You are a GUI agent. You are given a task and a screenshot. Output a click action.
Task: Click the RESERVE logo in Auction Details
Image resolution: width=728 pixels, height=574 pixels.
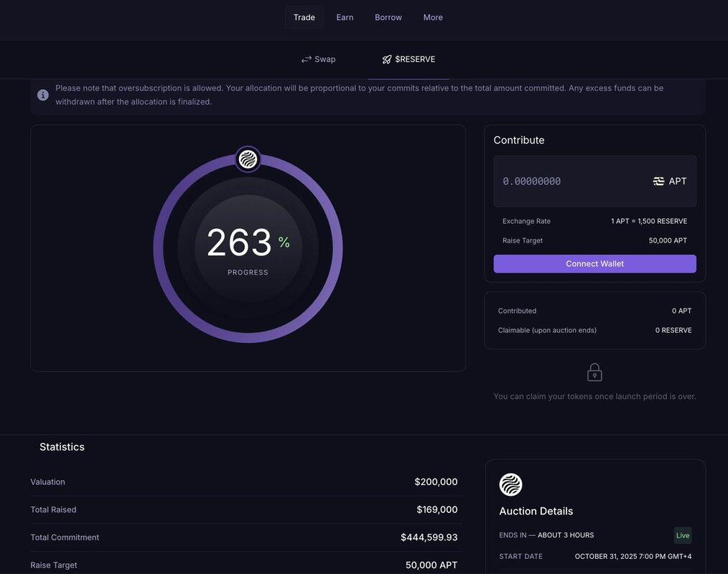coord(510,485)
